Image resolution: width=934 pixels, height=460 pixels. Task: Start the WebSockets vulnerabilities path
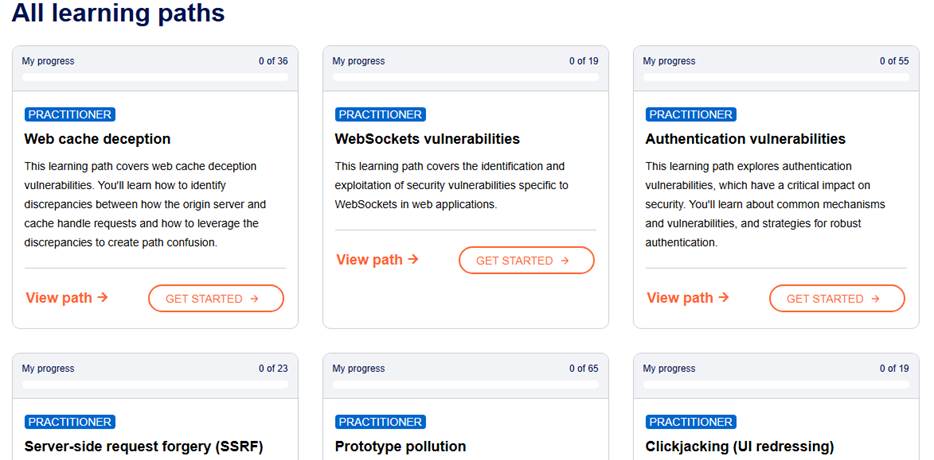tap(527, 260)
